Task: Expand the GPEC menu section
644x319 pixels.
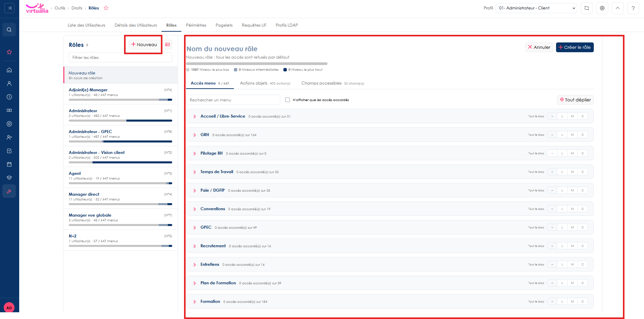Action: tap(195, 228)
